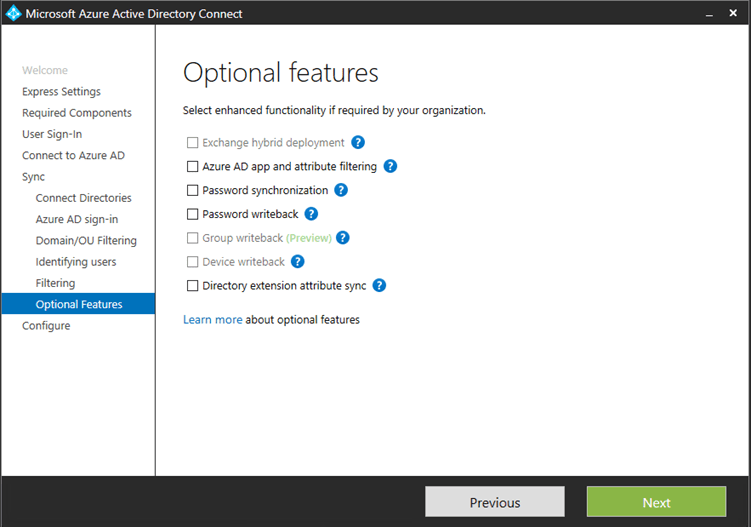
Task: Open Connect to Azure AD step
Action: click(73, 155)
